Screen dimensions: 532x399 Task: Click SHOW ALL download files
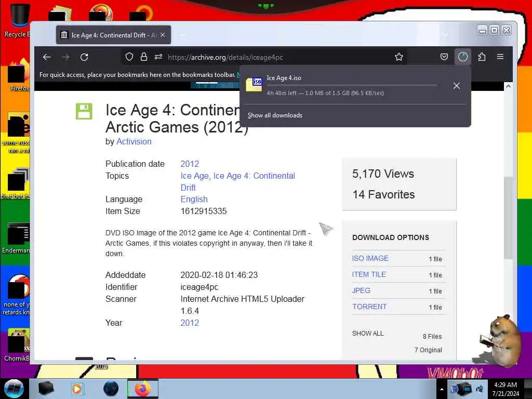coord(368,334)
